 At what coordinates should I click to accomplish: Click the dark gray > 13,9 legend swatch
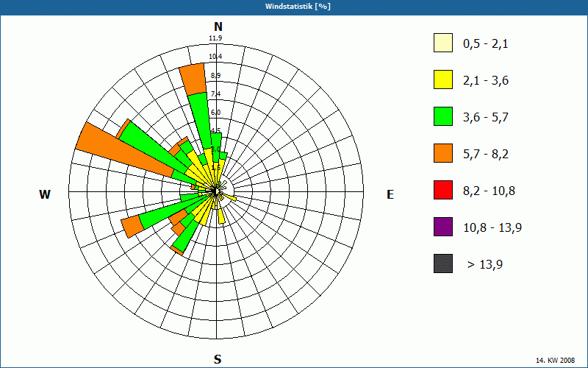tap(443, 263)
